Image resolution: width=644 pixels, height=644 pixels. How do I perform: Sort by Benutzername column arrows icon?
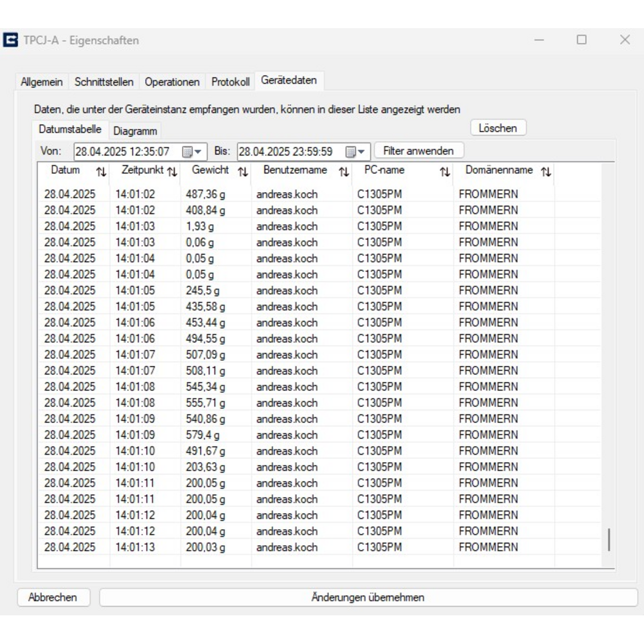[344, 172]
